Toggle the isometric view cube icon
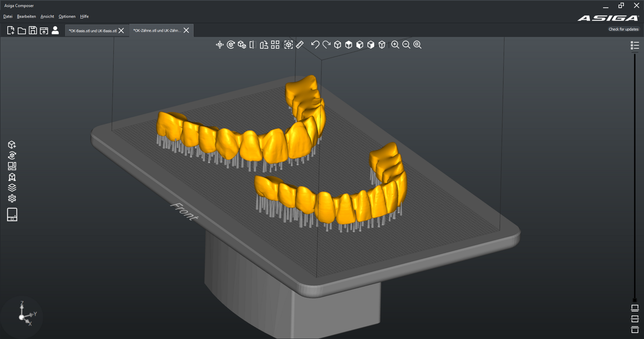The width and height of the screenshot is (644, 339). pyautogui.click(x=338, y=44)
